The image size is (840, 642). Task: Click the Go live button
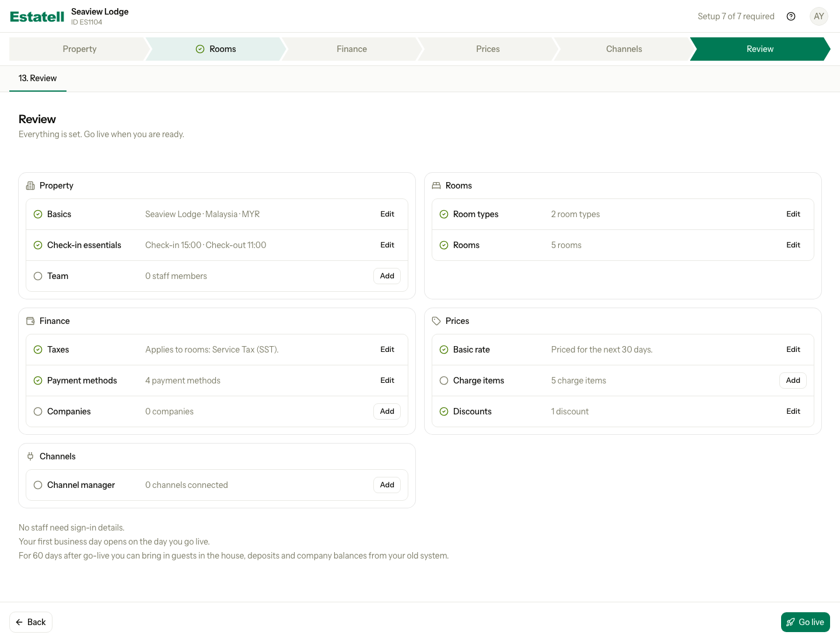(806, 622)
